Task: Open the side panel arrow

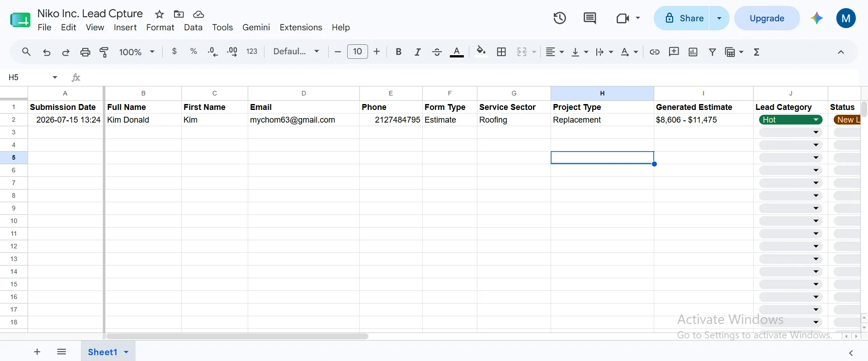Action: pos(851,352)
